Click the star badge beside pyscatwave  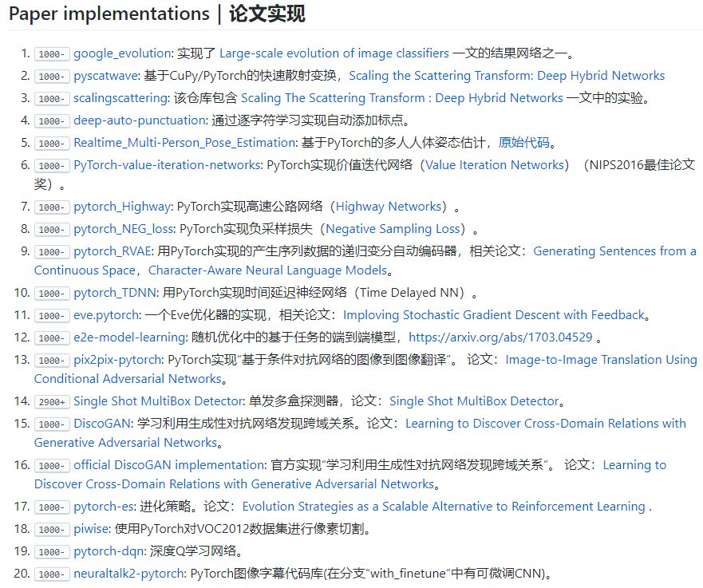52,77
